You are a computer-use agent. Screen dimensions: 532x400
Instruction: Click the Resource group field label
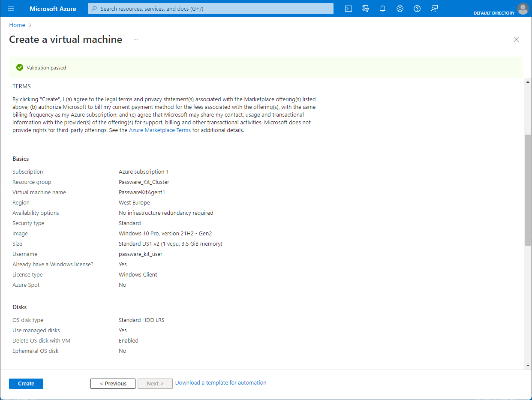point(32,182)
